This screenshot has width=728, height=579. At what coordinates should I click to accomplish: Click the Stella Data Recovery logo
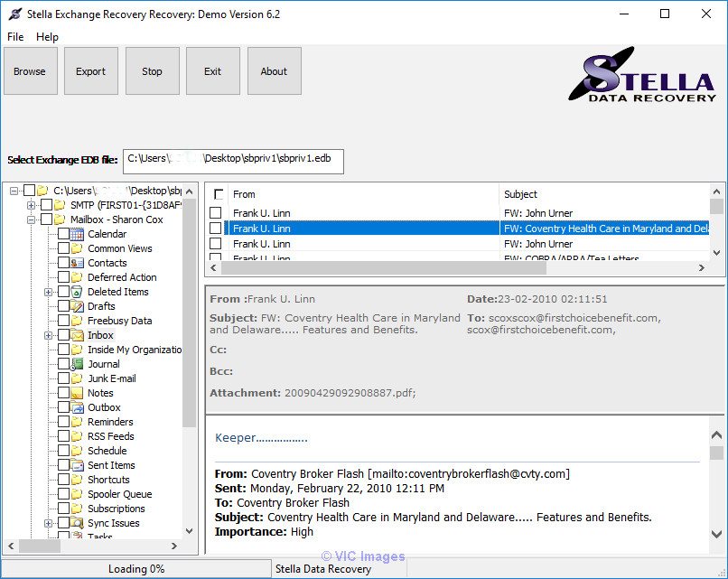[642, 74]
